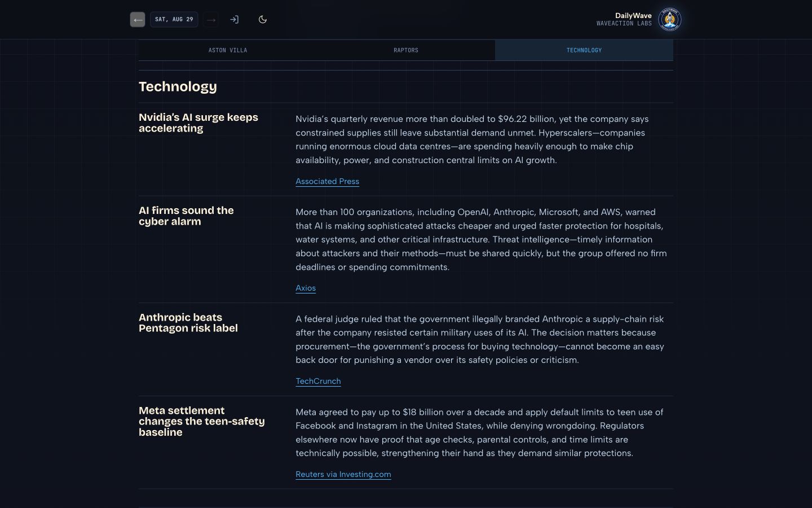This screenshot has width=812, height=508.
Task: Click the next day forward arrow
Action: pyautogui.click(x=211, y=20)
